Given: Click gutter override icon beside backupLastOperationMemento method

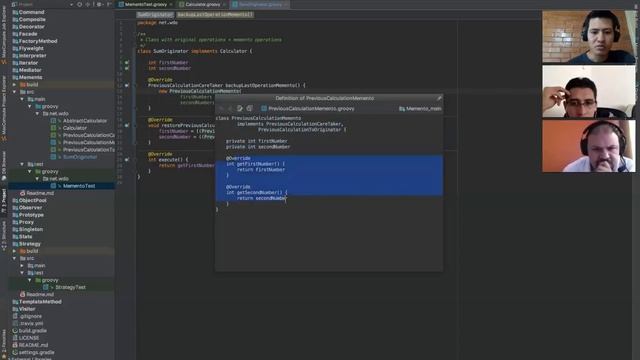Looking at the screenshot, I should (127, 86).
